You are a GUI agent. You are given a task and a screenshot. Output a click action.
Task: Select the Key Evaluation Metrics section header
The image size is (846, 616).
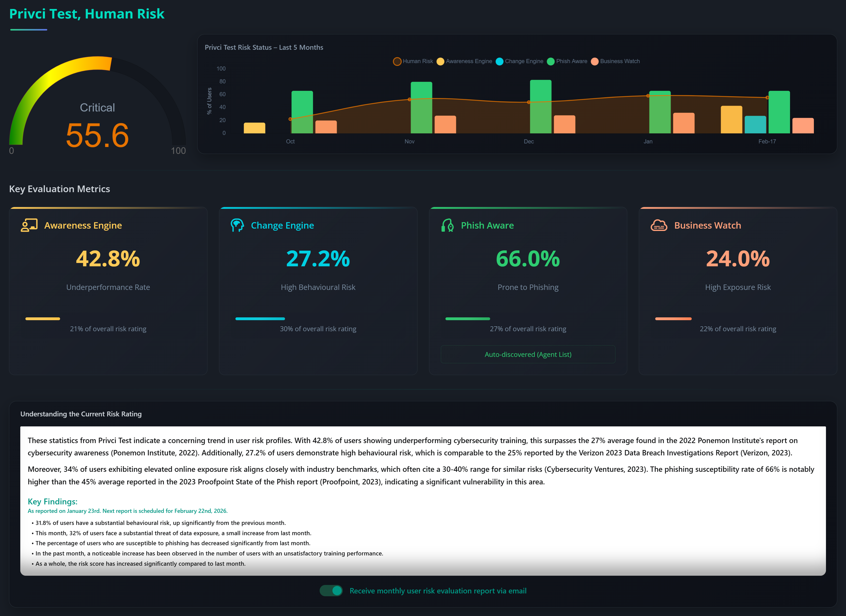point(60,189)
